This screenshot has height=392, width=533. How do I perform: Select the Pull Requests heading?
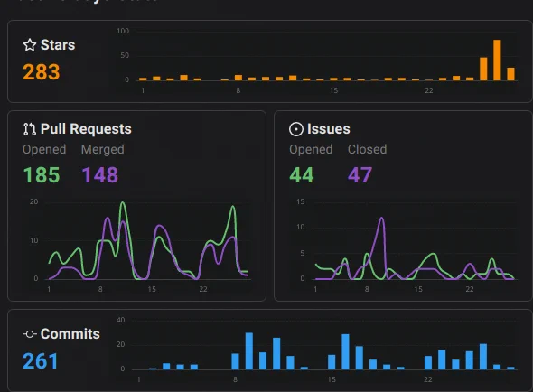[86, 129]
